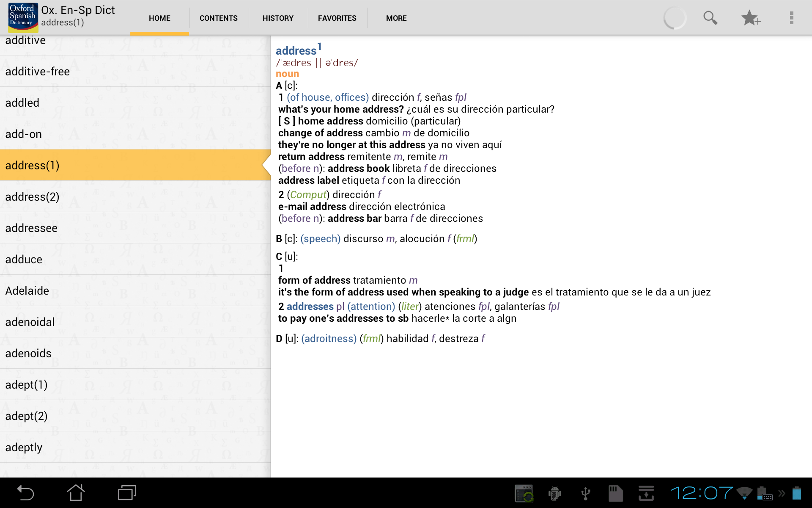Tap the circular loading progress indicator
This screenshot has height=508, width=812.
tap(674, 18)
